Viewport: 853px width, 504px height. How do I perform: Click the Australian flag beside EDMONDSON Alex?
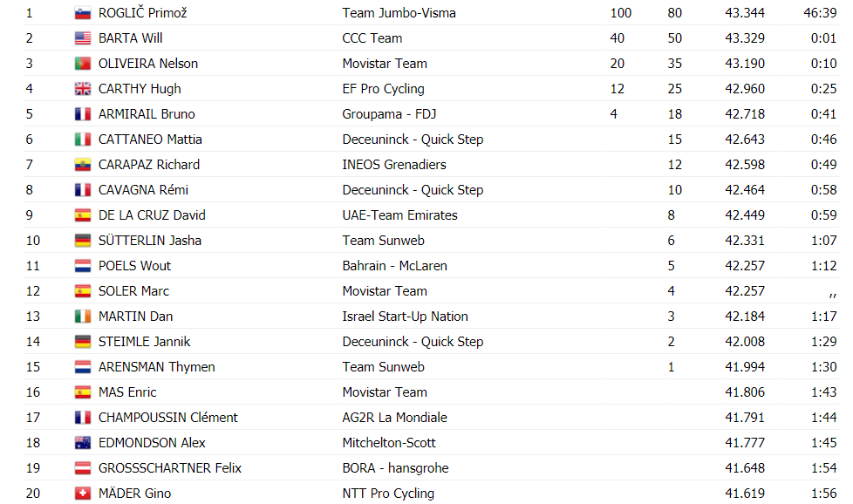[x=83, y=443]
